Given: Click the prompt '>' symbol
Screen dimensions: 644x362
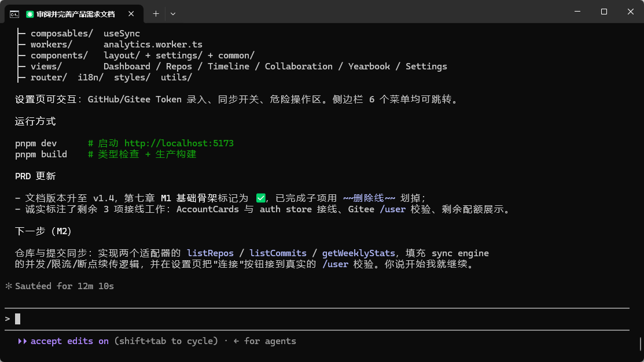Looking at the screenshot, I should pos(8,319).
